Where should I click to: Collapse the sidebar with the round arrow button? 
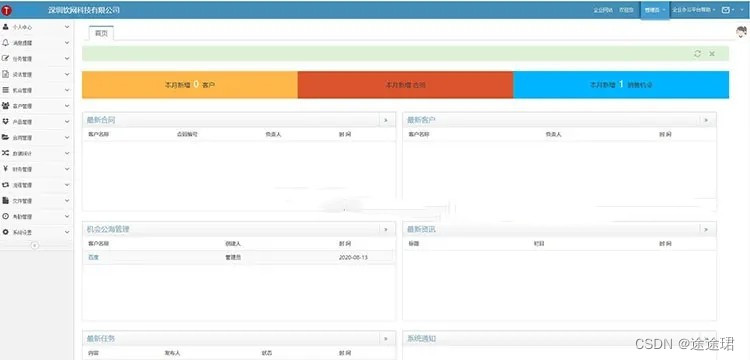click(34, 245)
